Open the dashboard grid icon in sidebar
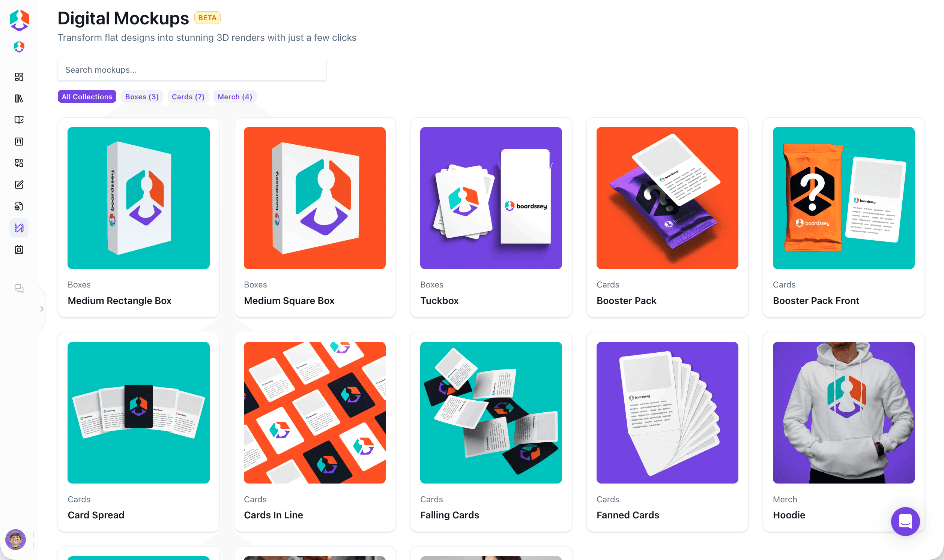 (19, 76)
